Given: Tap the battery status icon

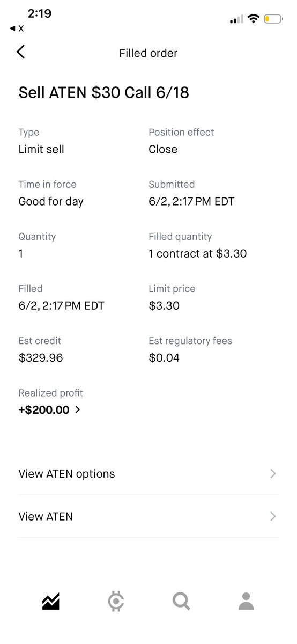Looking at the screenshot, I should click(272, 20).
